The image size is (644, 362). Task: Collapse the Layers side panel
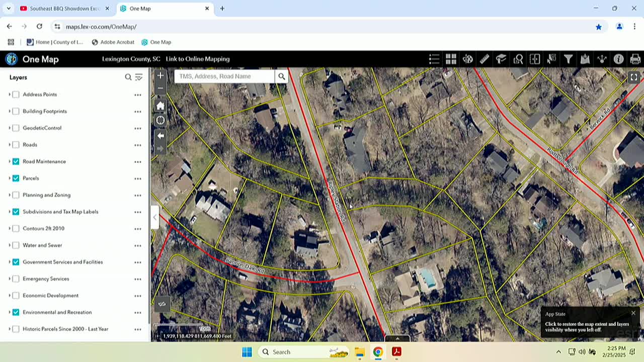click(x=155, y=217)
